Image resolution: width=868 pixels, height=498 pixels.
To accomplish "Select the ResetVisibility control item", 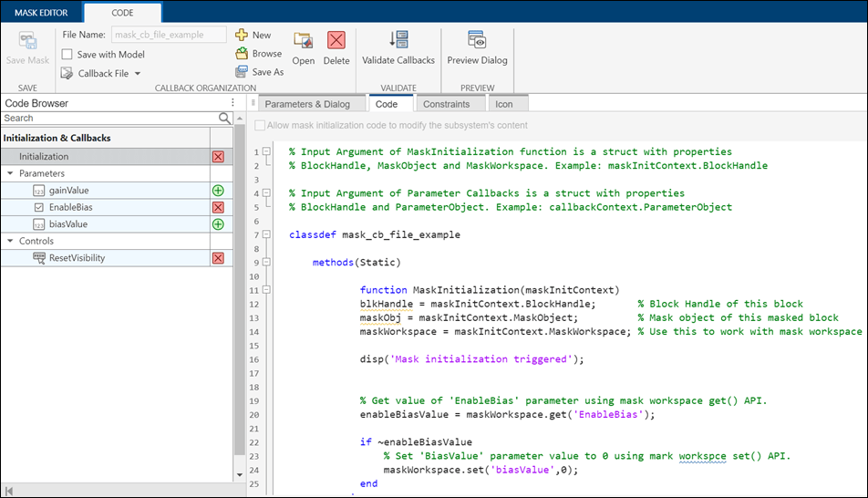I will point(77,258).
